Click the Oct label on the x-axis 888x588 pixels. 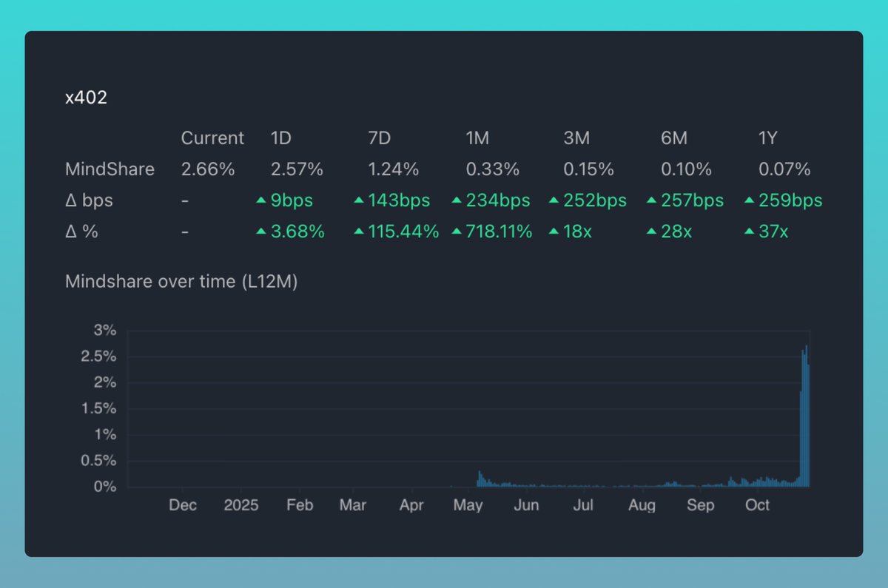tap(757, 505)
